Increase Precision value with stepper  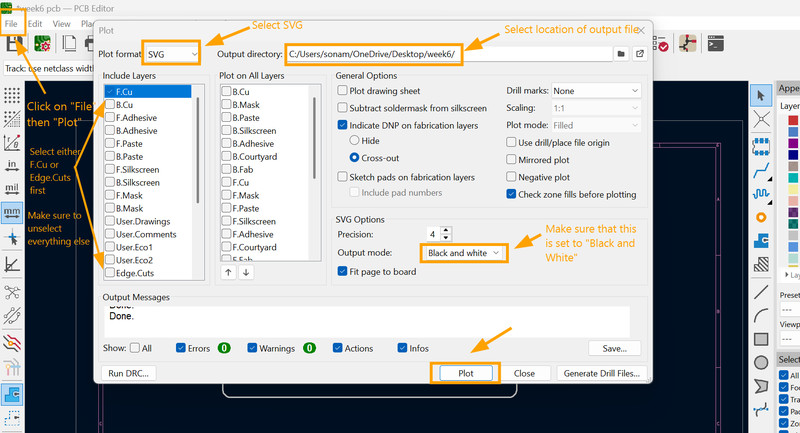click(446, 231)
